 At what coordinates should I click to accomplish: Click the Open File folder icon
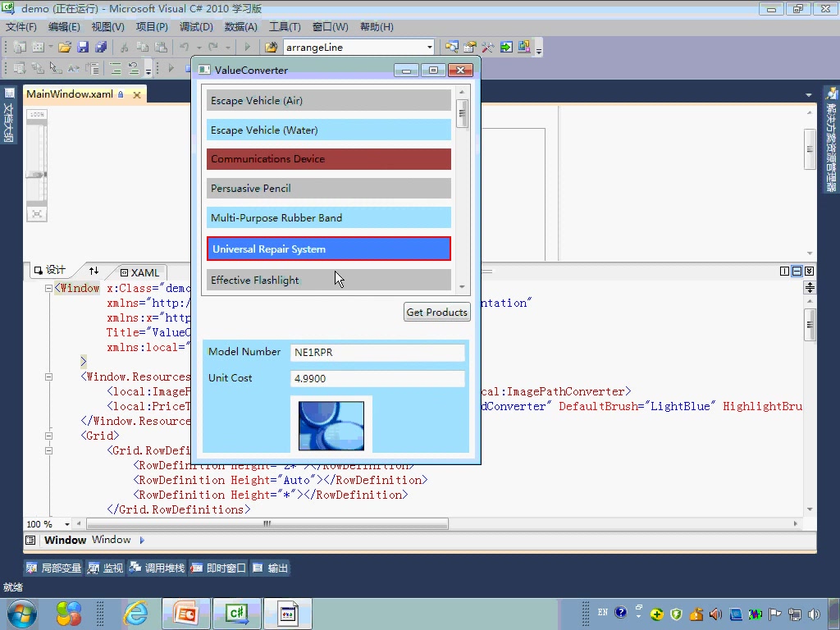pos(64,48)
